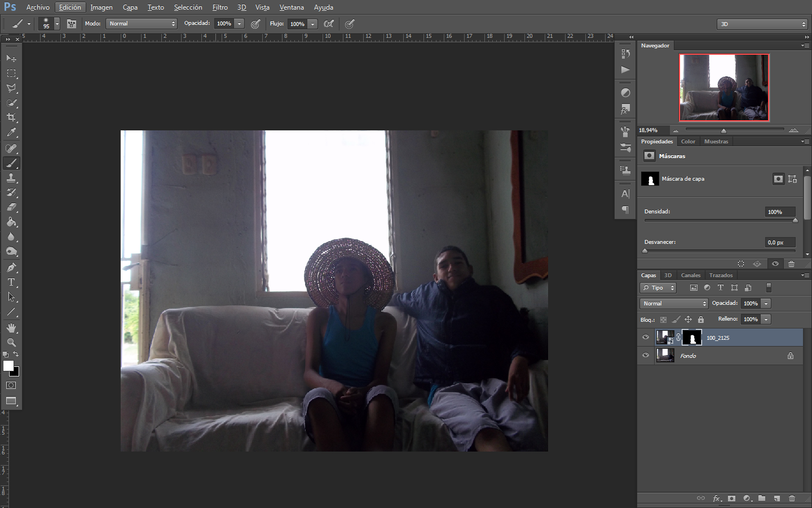Viewport: 812px width, 508px height.
Task: Create new adjustment layer
Action: coord(747,498)
